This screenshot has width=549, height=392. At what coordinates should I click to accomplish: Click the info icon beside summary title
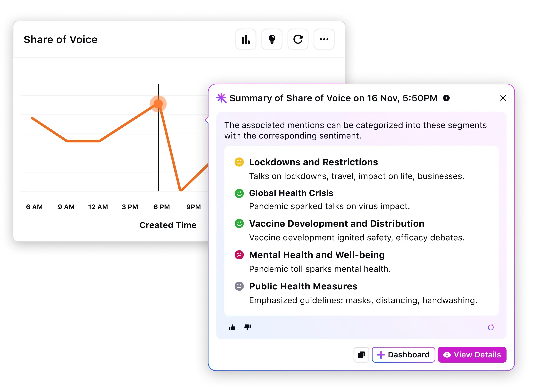tap(446, 98)
